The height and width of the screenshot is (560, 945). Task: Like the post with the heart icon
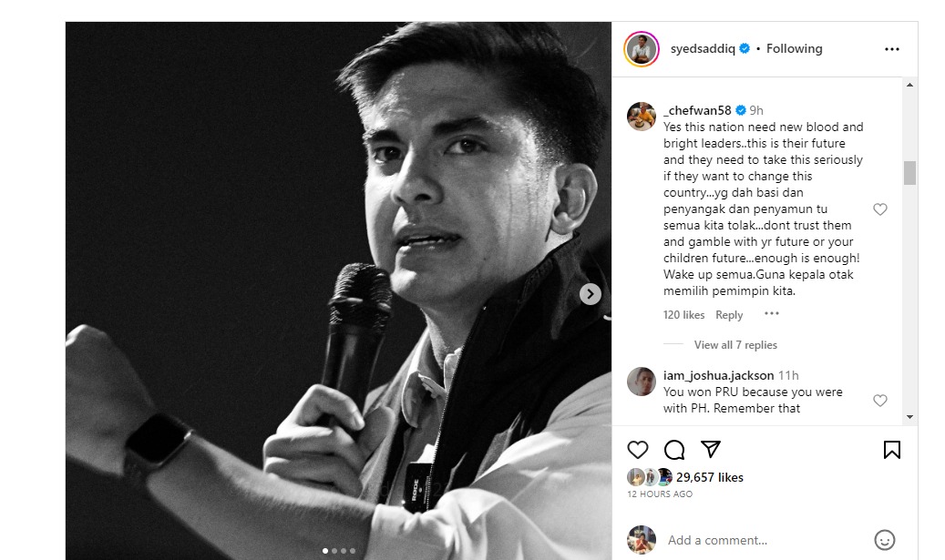click(638, 449)
